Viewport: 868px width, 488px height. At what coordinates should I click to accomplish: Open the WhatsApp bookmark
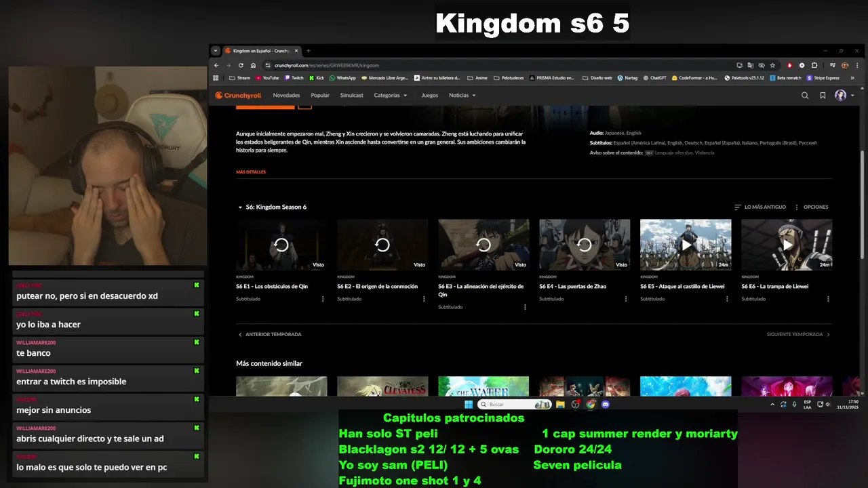click(342, 78)
